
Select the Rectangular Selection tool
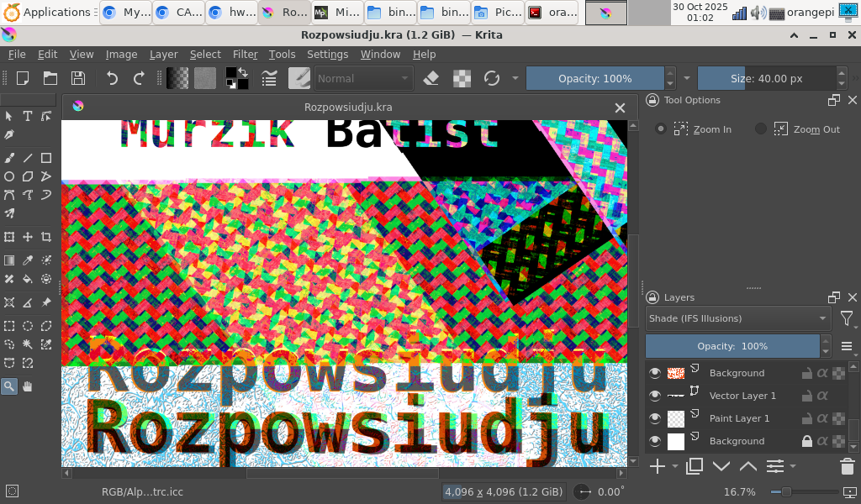[9, 326]
